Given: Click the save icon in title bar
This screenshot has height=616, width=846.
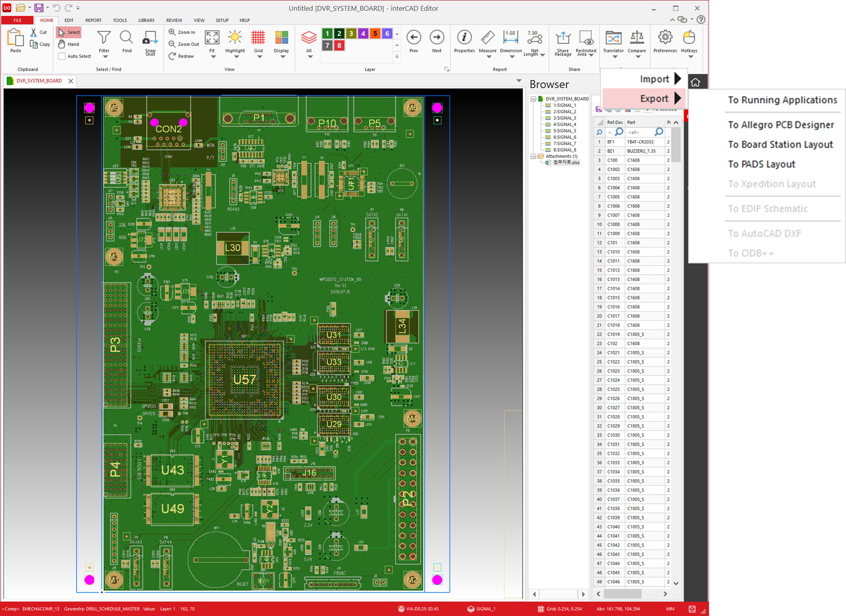Looking at the screenshot, I should [39, 8].
